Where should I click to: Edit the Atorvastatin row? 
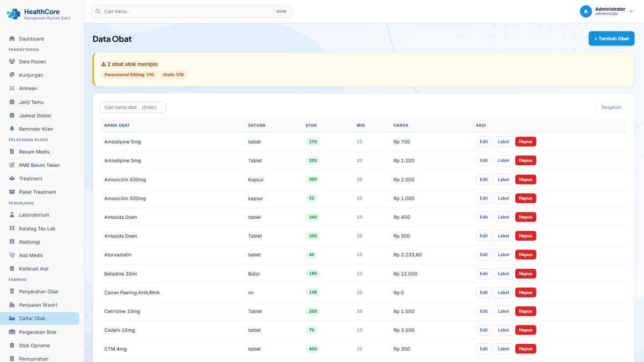(484, 255)
